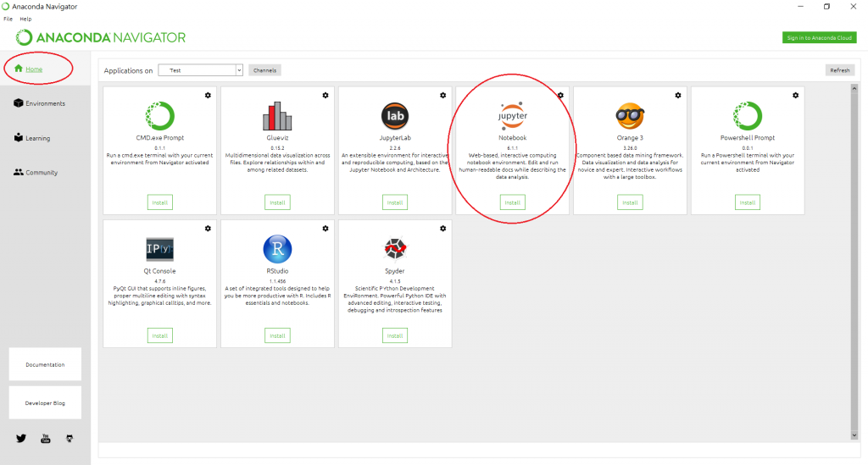
Task: Open the GitHub link icon
Action: [70, 439]
